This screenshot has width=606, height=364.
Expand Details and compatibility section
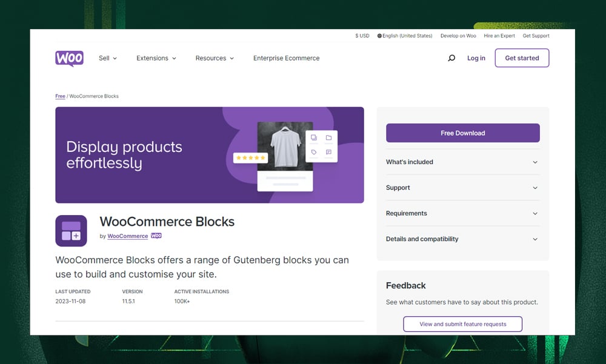coord(462,239)
